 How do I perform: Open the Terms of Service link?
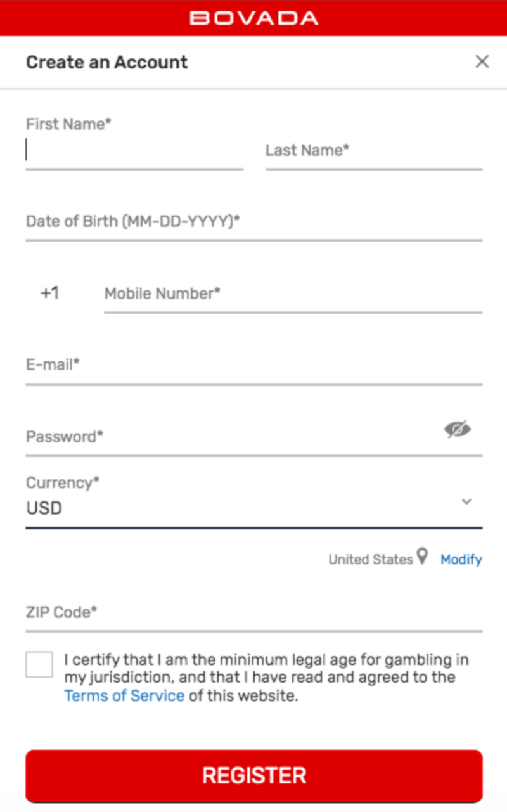point(124,695)
